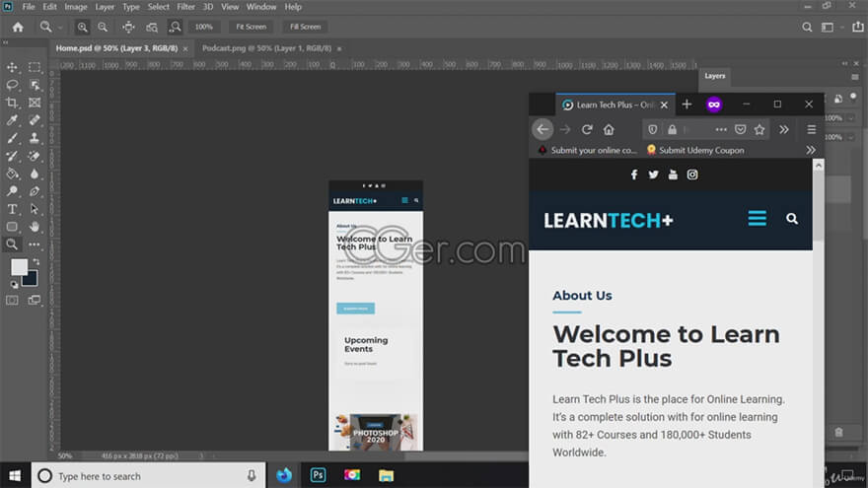
Task: Open the Edit Toolbar three-dots menu
Action: click(35, 244)
